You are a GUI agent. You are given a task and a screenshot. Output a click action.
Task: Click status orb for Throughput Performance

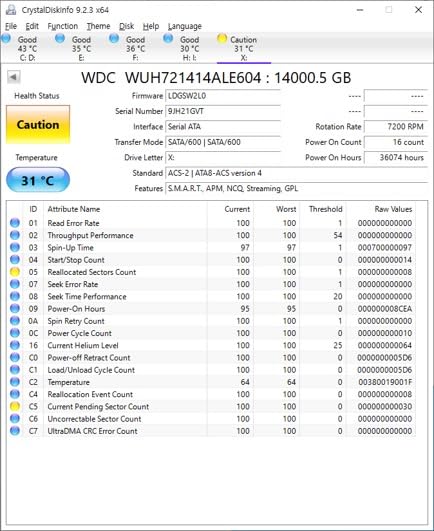[15, 235]
